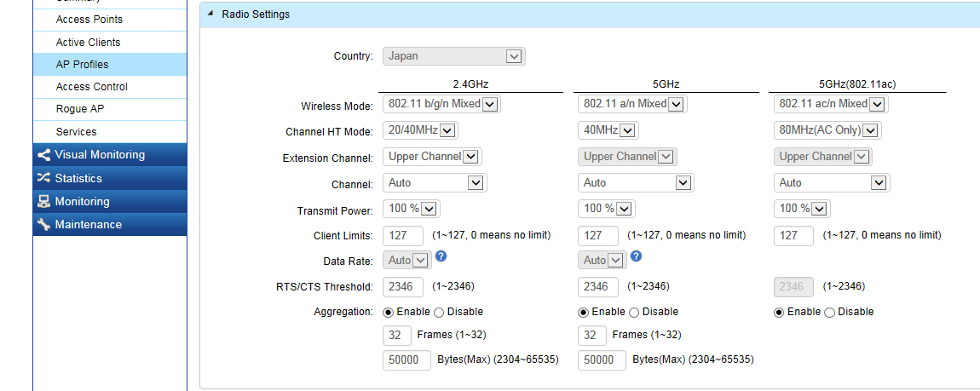Image resolution: width=980 pixels, height=391 pixels.
Task: Click the Statistics shuffle icon
Action: pos(43,178)
